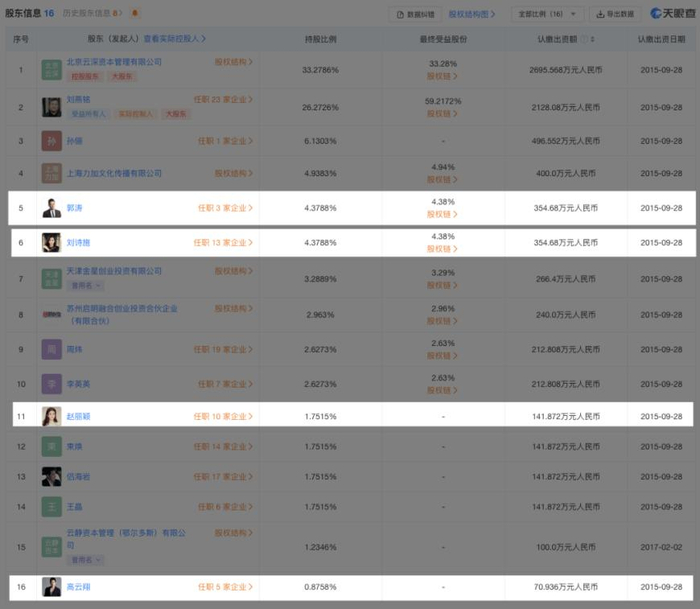Open 天津金星创业投资有限公司 link
This screenshot has width=700, height=609.
[114, 271]
